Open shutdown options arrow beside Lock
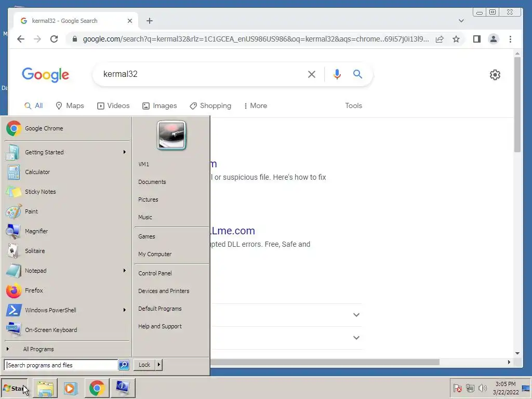 pos(159,365)
